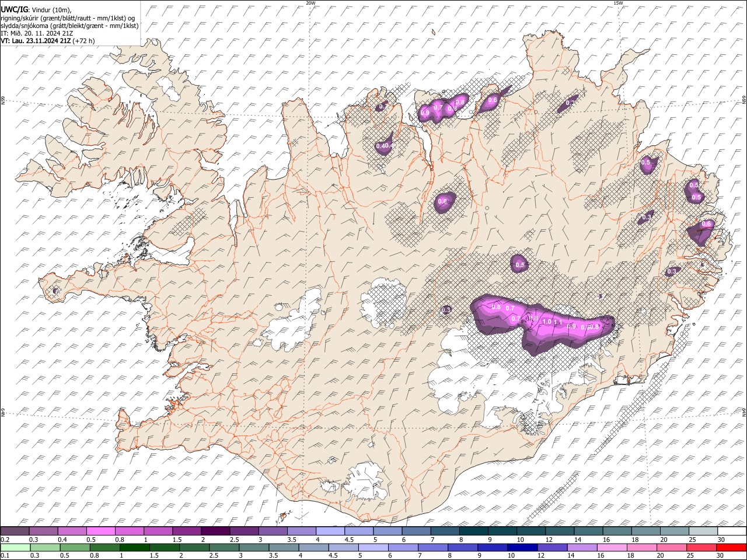747x560 pixels.
Task: Click the dark teal 9–10 snow legend swatch
Action: click(x=502, y=531)
